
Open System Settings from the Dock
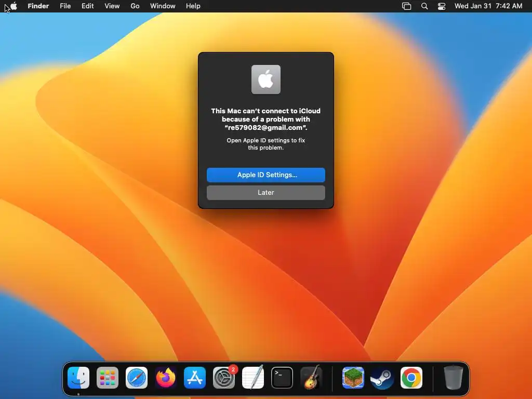224,378
